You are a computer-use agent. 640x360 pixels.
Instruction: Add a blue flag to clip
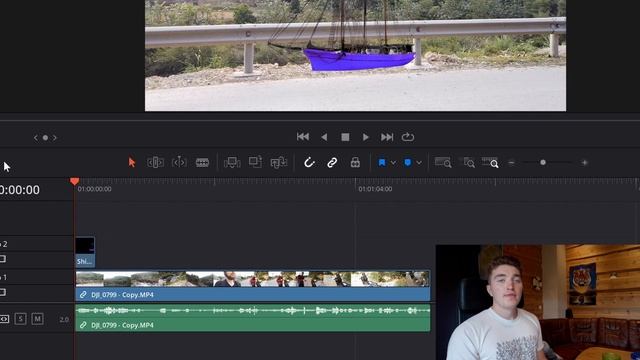382,162
